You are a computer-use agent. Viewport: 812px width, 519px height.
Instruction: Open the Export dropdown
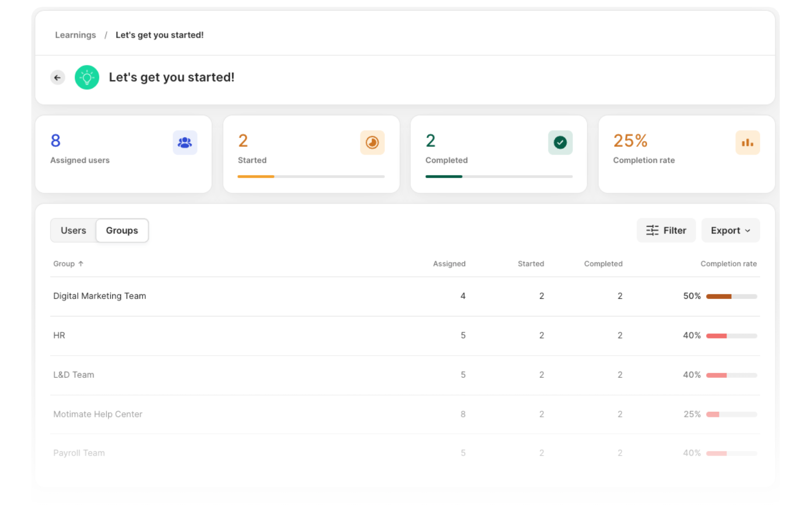[731, 230]
